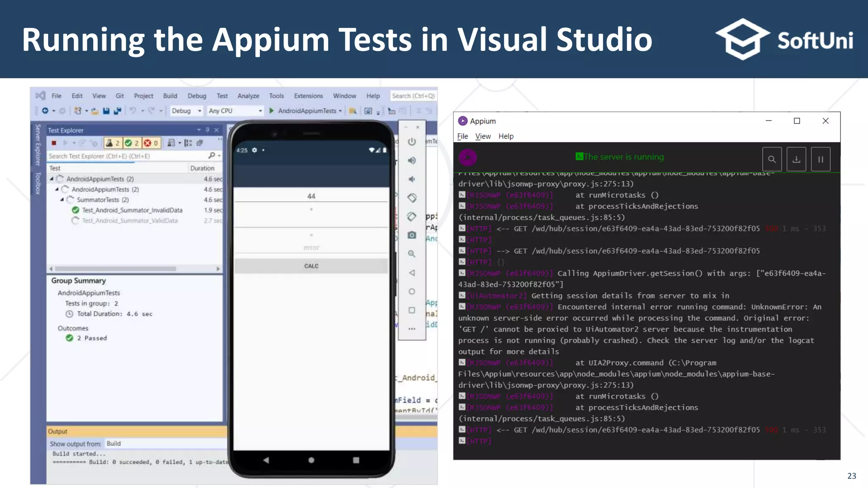Click Android back button on phone navbar

coord(266,460)
